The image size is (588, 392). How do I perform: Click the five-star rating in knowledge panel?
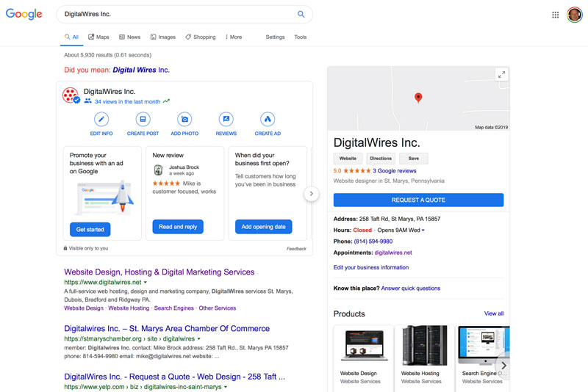pos(357,171)
